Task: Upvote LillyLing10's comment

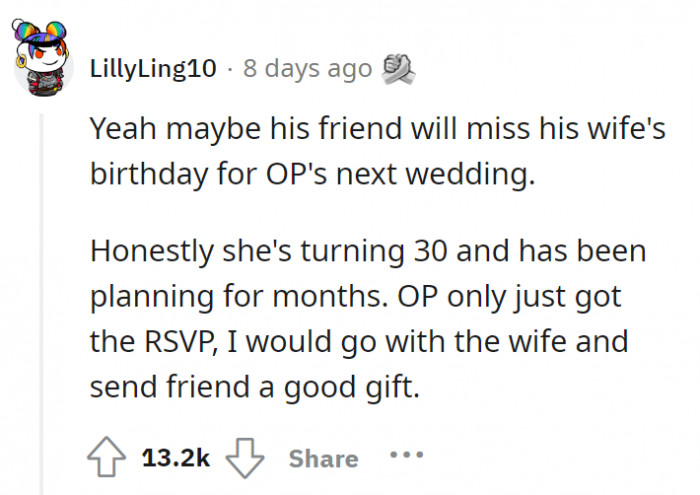Action: (109, 458)
